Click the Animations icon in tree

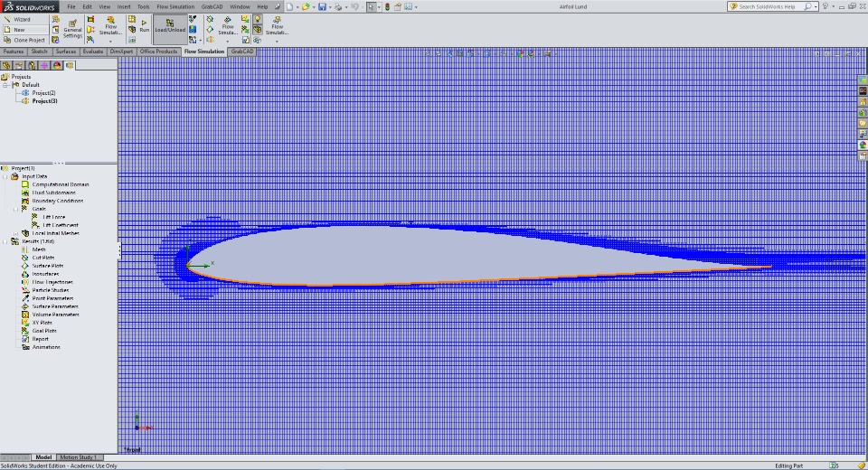coord(25,347)
